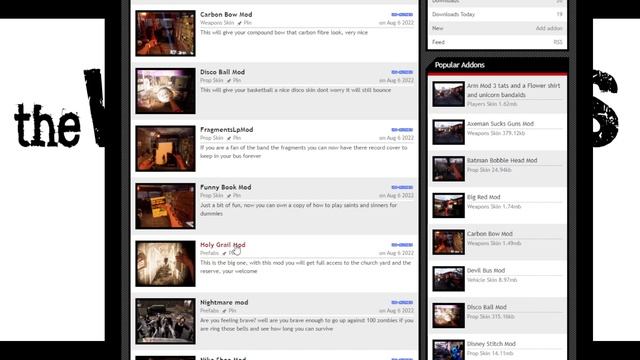Pin the FragmentsLpMod entry

click(x=234, y=138)
